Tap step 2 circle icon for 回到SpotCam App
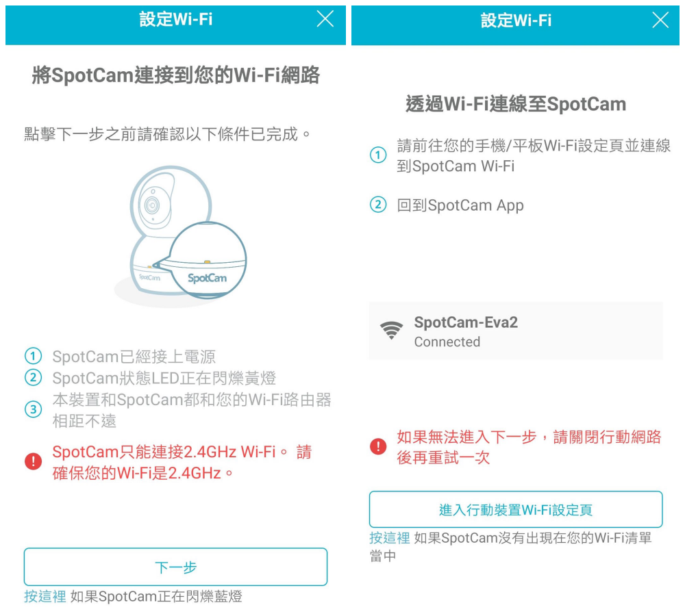 point(378,205)
